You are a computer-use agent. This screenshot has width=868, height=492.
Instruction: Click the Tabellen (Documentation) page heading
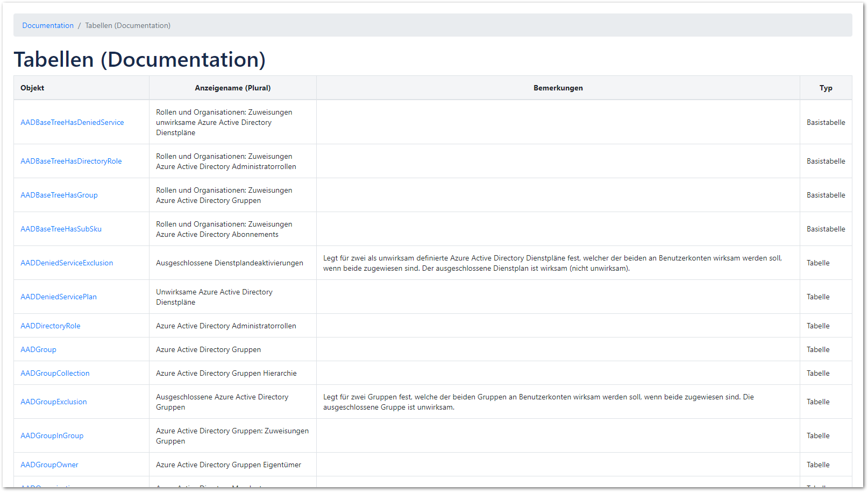tap(140, 59)
